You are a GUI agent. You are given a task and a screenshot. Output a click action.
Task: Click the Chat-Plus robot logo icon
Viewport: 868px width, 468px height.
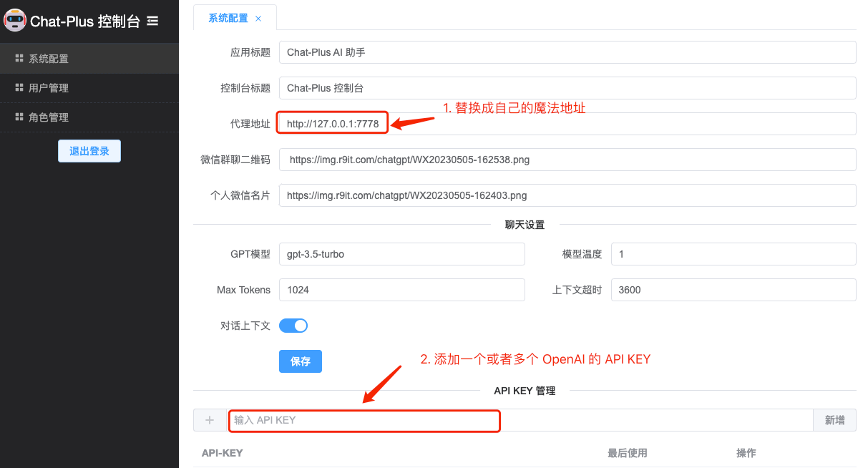pyautogui.click(x=15, y=20)
